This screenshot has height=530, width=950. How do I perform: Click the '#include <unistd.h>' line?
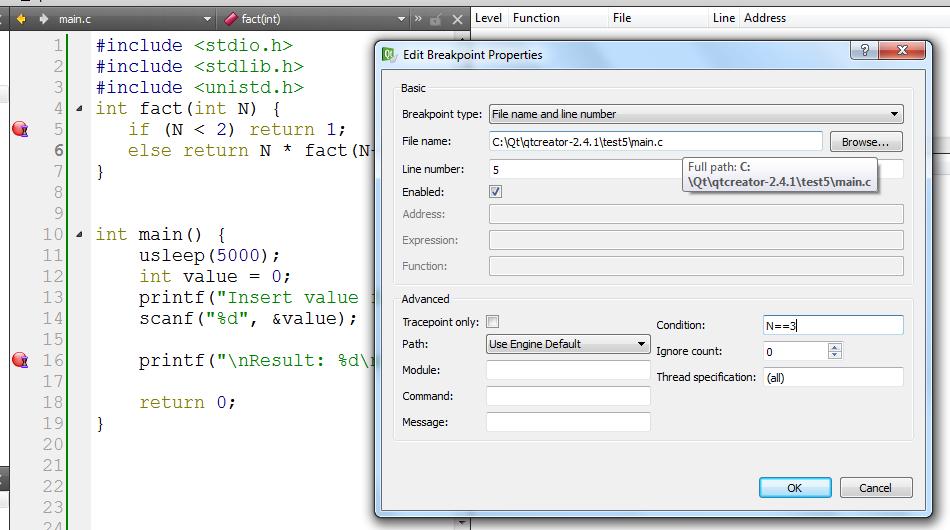[x=199, y=87]
